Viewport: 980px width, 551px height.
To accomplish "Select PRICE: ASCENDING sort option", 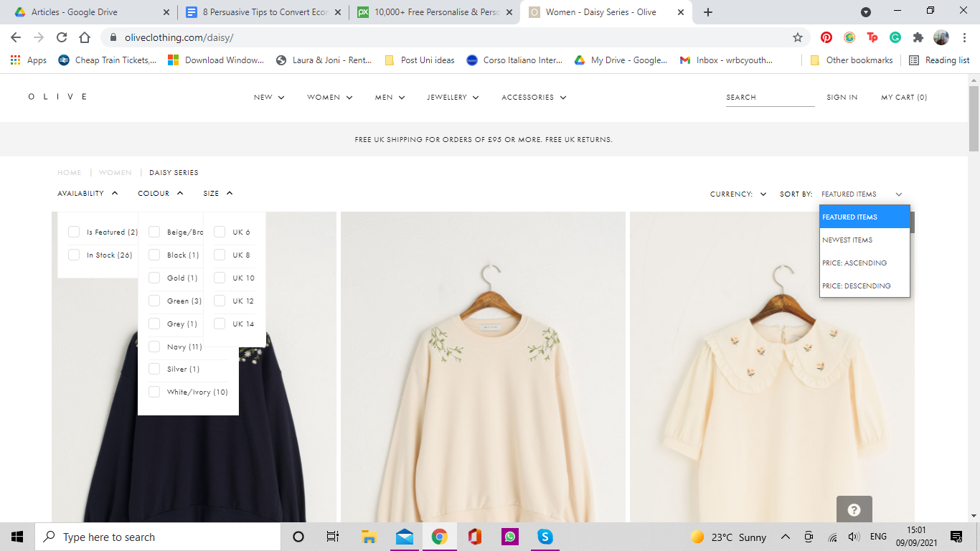I will tap(856, 263).
